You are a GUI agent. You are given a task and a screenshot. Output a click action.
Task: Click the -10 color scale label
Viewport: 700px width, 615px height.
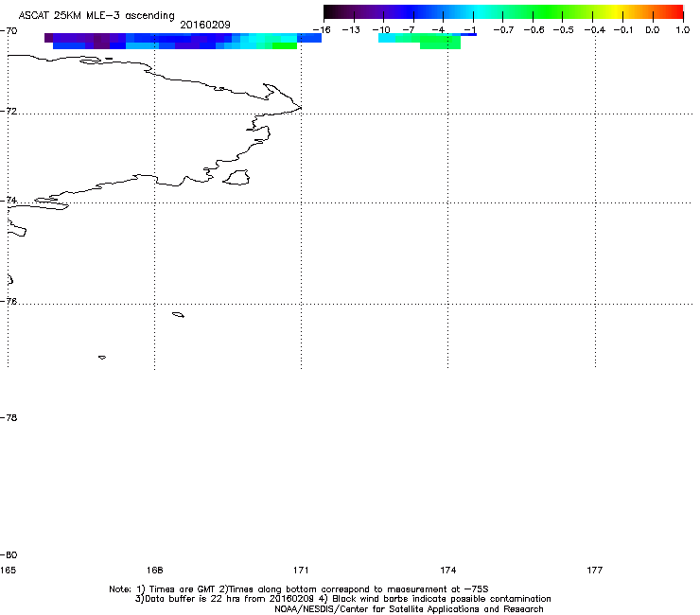[381, 30]
